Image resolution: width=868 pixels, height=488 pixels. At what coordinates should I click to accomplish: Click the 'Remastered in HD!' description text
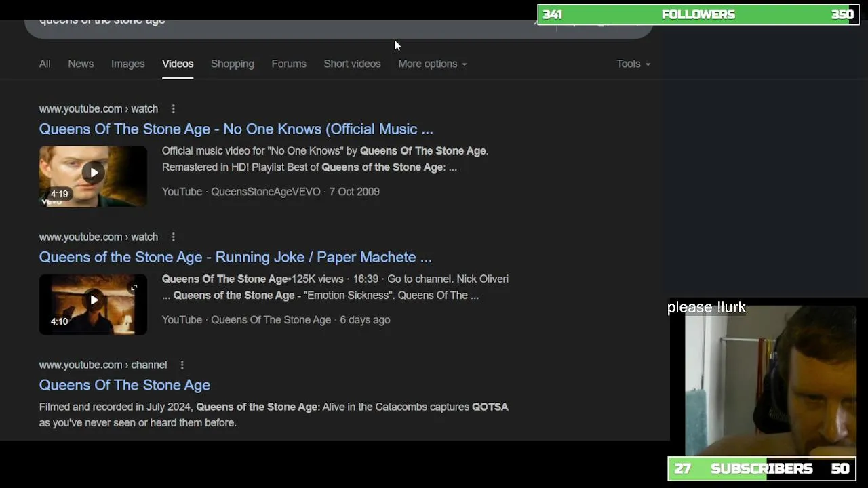(x=205, y=167)
